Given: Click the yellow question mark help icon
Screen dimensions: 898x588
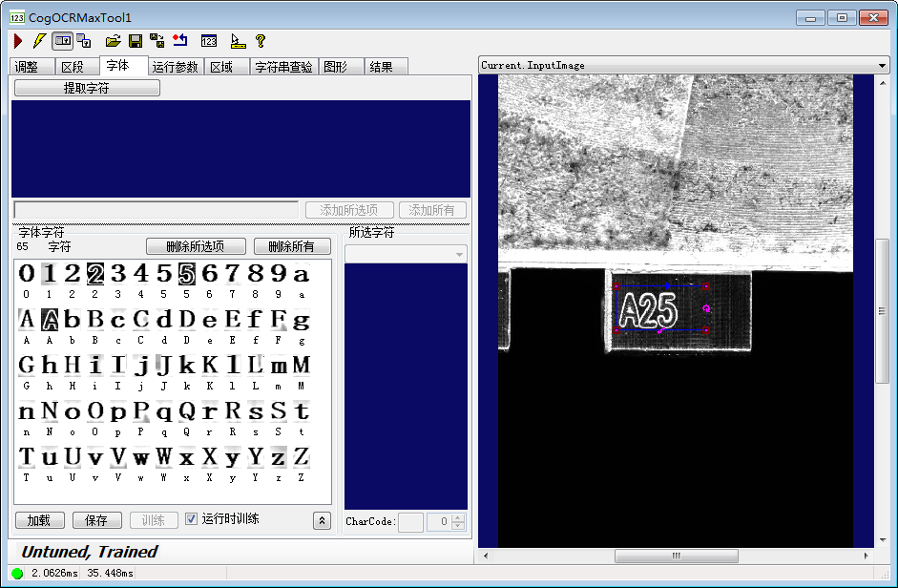Looking at the screenshot, I should pyautogui.click(x=260, y=41).
